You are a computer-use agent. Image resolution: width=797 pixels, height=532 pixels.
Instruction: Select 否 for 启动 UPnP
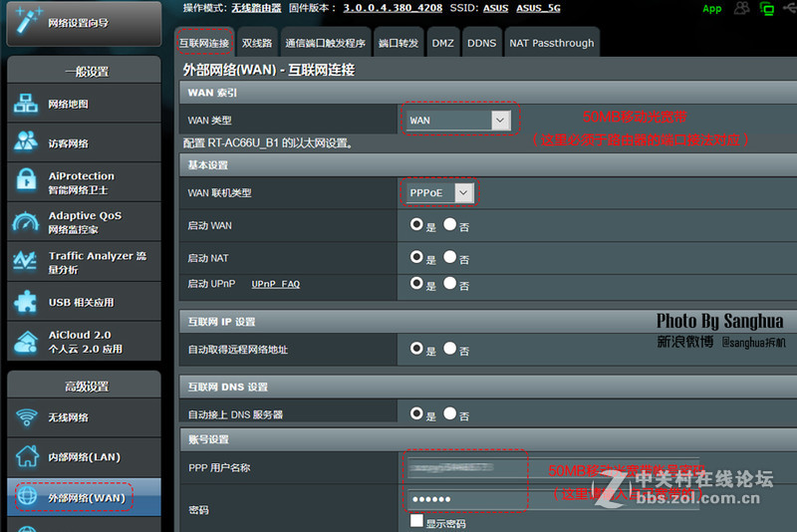tap(449, 283)
